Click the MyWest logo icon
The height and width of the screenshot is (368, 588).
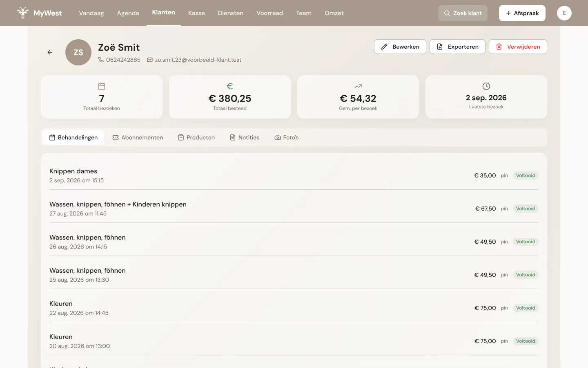point(23,13)
